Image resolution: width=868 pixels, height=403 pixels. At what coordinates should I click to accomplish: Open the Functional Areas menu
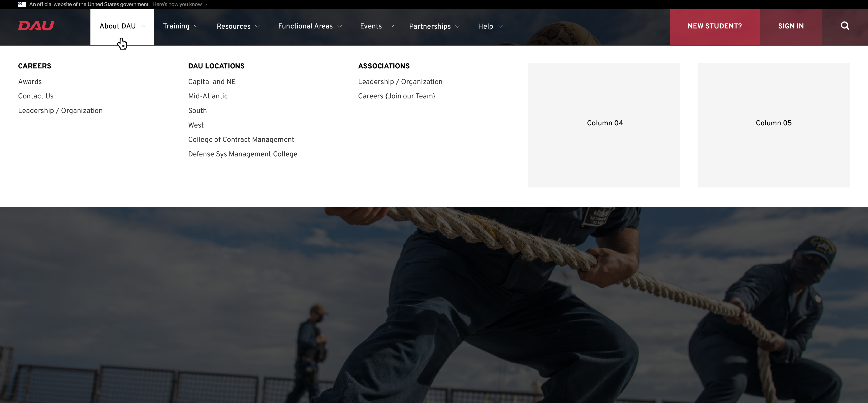tap(310, 26)
